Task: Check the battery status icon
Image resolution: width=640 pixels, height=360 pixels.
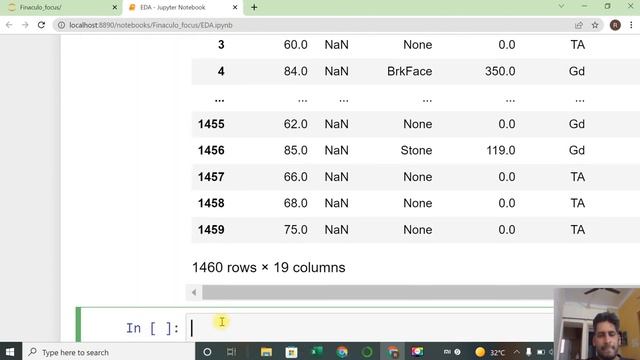Action: tap(541, 352)
